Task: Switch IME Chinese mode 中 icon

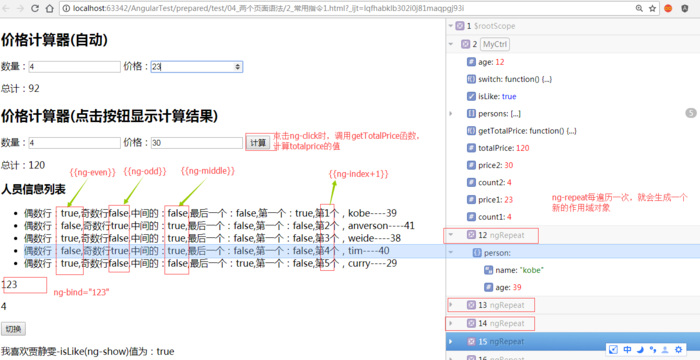Action: click(x=627, y=349)
